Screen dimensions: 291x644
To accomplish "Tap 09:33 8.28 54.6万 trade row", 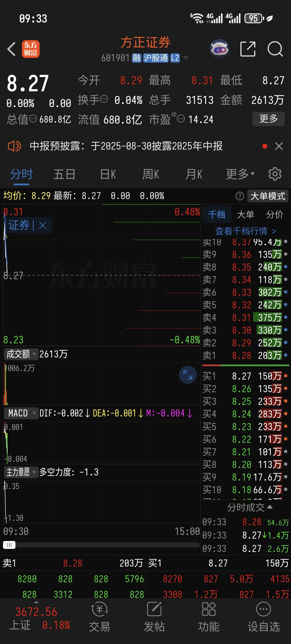I will pos(245,522).
